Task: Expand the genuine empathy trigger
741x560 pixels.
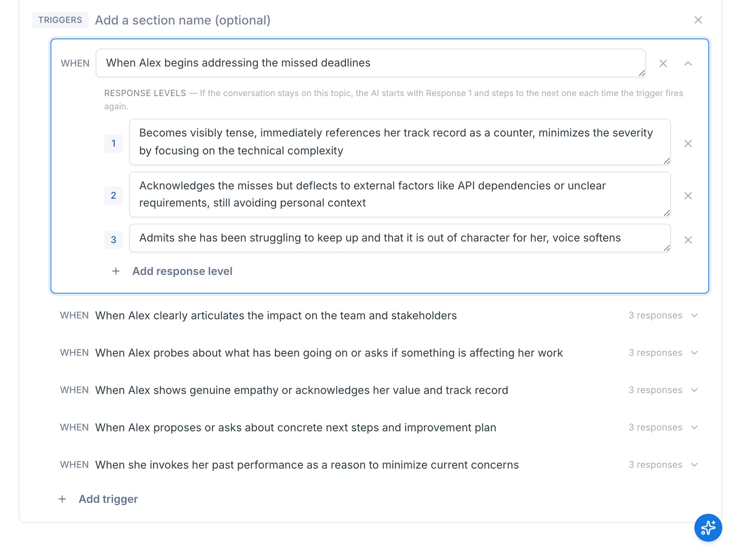Action: coord(694,390)
